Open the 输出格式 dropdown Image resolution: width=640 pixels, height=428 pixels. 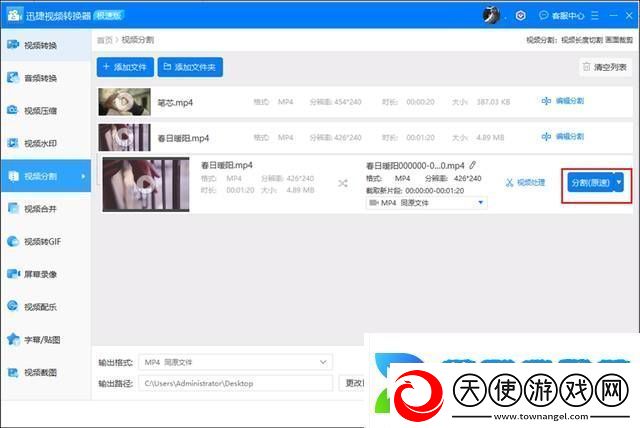tap(236, 362)
